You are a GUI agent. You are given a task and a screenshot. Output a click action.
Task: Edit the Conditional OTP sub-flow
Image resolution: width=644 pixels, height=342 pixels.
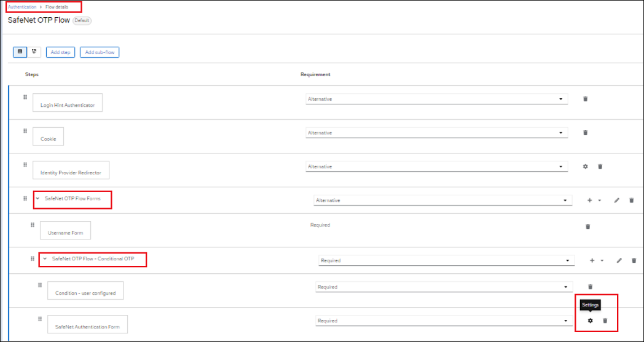tap(619, 260)
